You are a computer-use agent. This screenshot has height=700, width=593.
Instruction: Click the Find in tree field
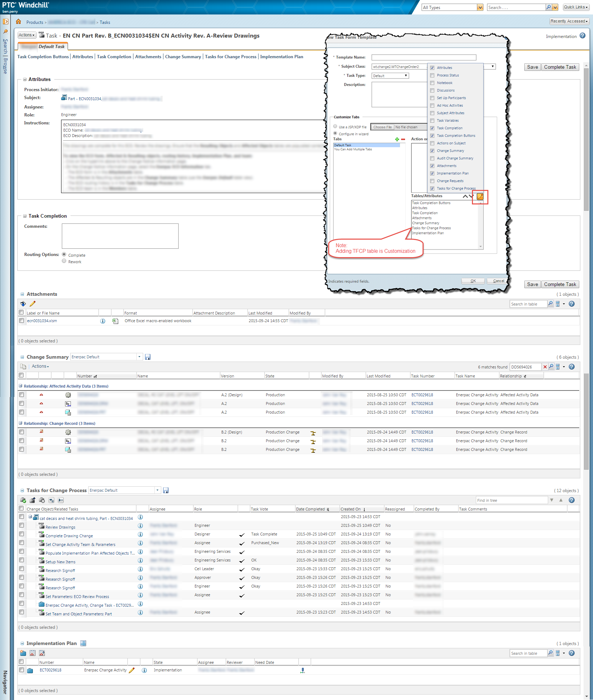(x=512, y=500)
